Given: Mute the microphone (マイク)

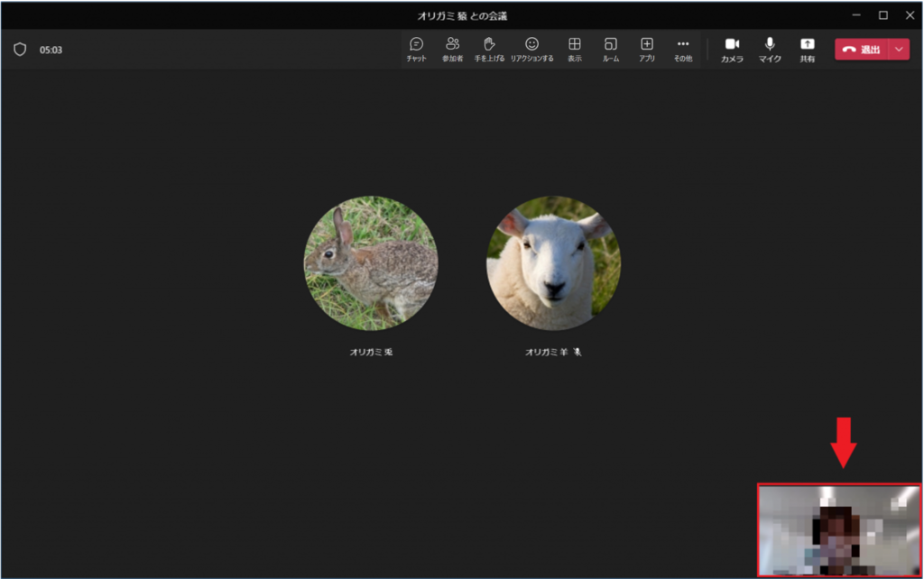Looking at the screenshot, I should [770, 49].
